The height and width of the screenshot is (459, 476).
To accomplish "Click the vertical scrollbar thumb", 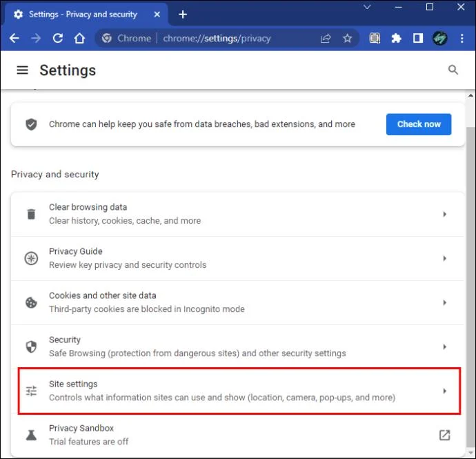I will click(470, 287).
